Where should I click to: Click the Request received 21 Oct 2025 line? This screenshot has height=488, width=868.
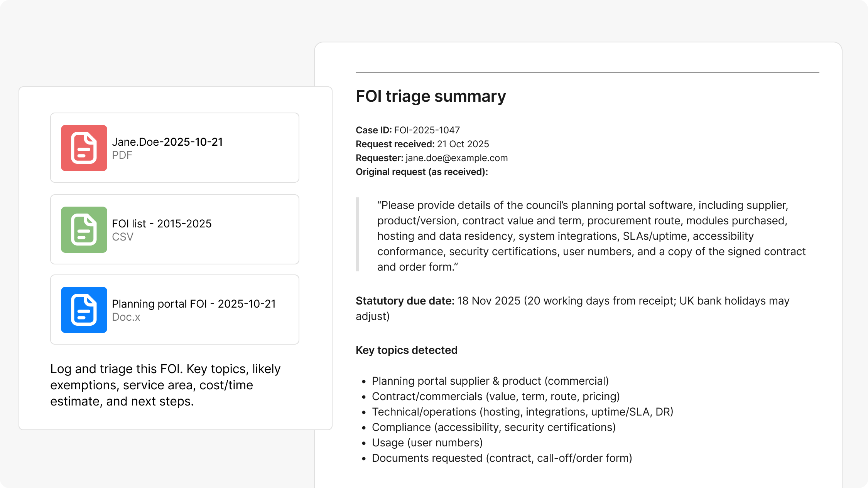422,144
